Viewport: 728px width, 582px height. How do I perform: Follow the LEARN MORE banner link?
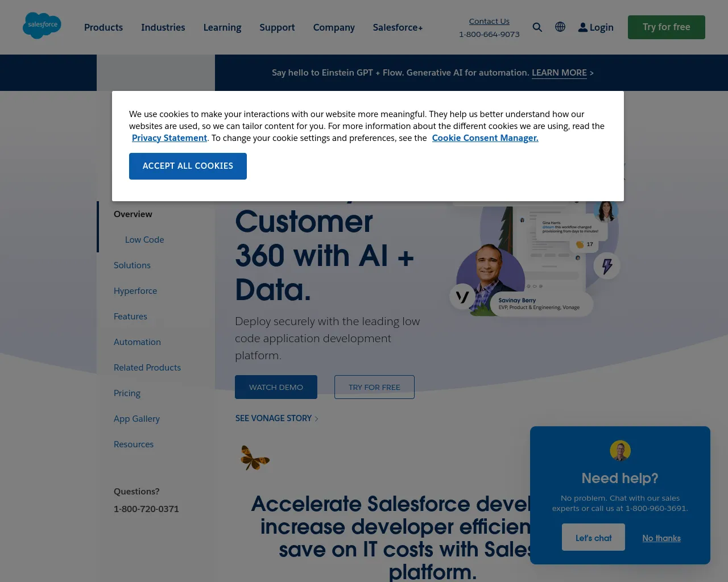pos(559,73)
